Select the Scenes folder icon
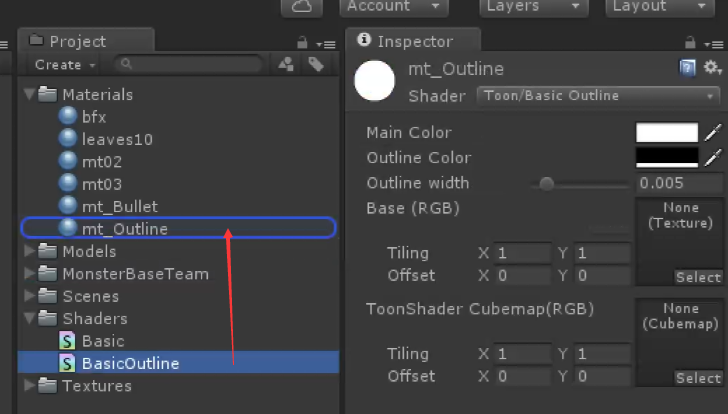 tap(47, 296)
